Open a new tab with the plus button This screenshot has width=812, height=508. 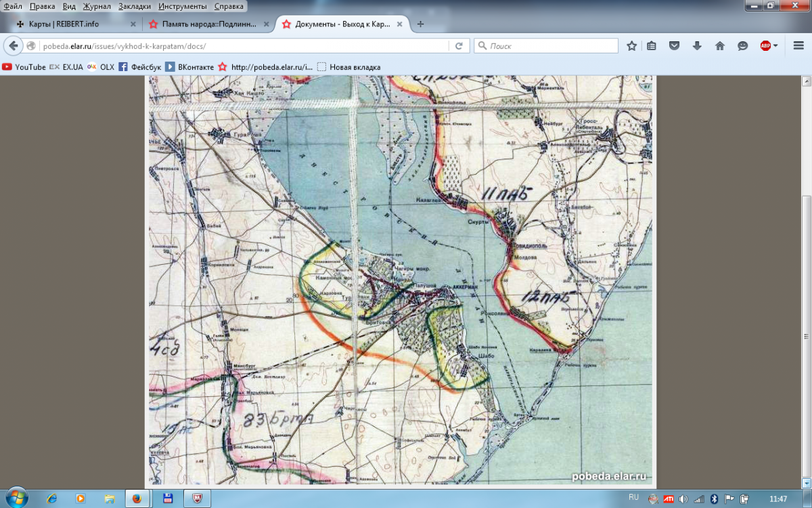pos(420,24)
